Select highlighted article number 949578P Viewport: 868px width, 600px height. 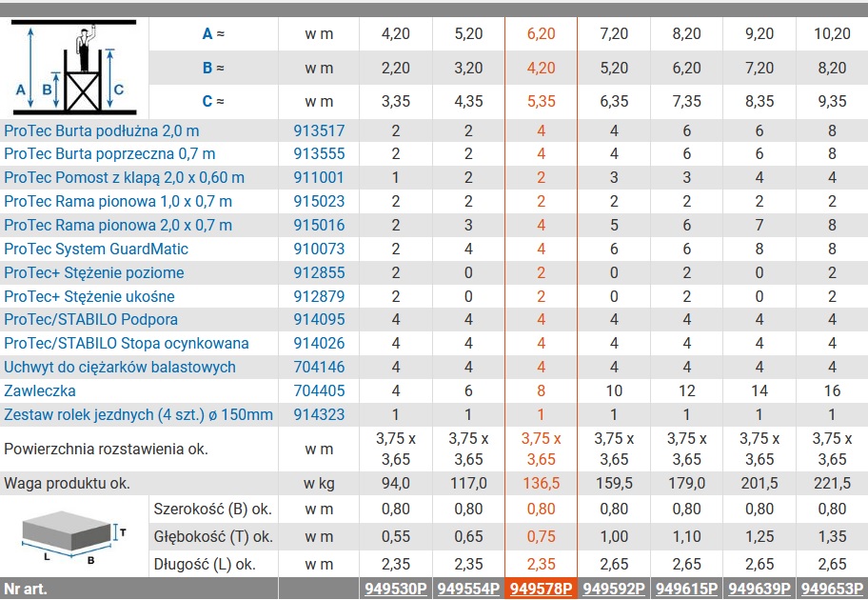[x=541, y=589]
